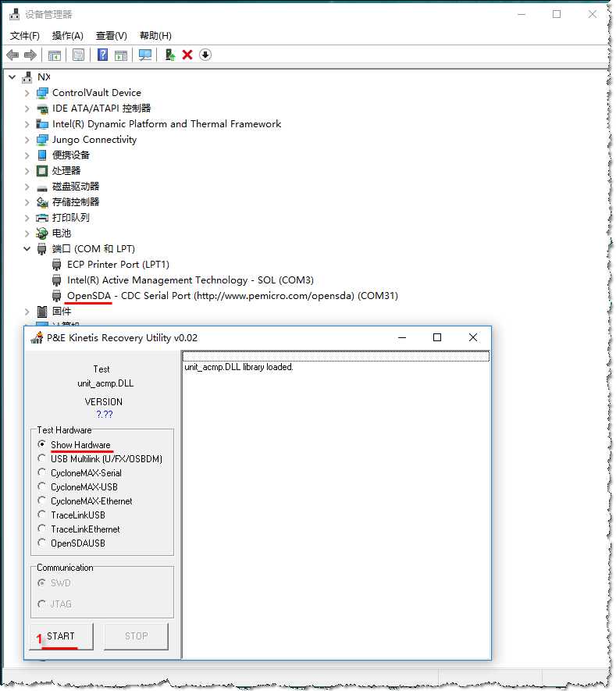This screenshot has width=616, height=691.
Task: Click the Jungo Connectivity device icon
Action: 42,140
